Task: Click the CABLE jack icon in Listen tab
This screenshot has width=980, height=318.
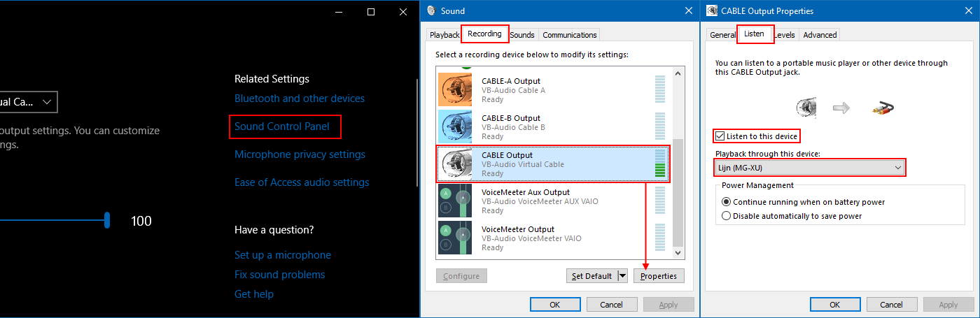Action: [x=806, y=108]
